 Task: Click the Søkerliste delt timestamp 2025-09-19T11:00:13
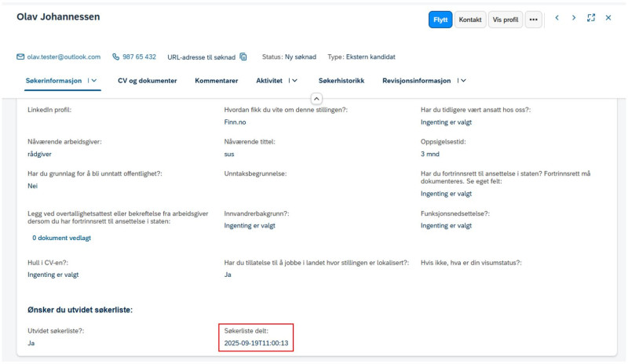pos(257,343)
